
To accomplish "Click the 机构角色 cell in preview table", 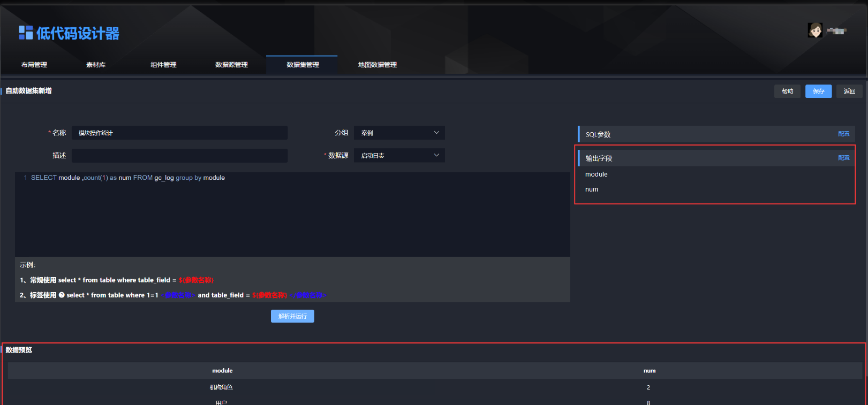I will point(221,387).
